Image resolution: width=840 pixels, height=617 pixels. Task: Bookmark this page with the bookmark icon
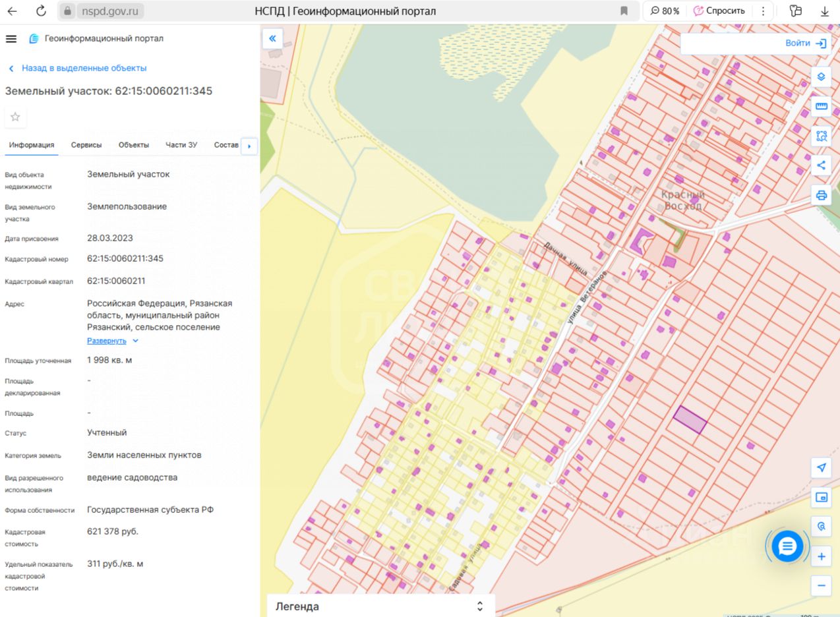click(624, 11)
